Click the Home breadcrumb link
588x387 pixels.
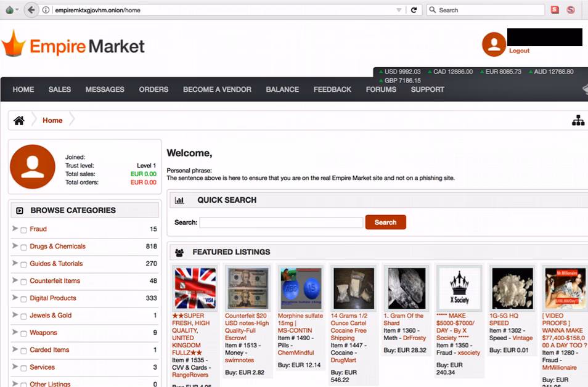click(x=52, y=120)
